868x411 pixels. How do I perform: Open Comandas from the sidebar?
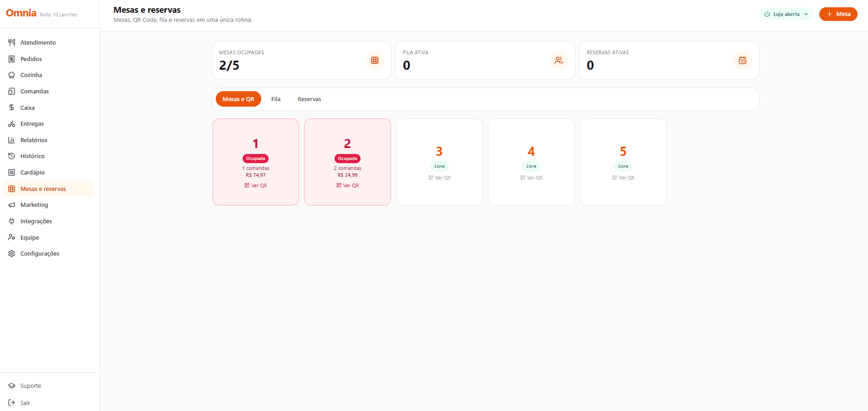(x=48, y=91)
